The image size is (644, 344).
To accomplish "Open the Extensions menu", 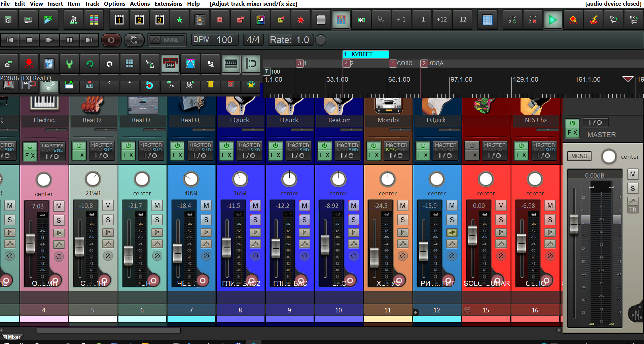I will [168, 4].
